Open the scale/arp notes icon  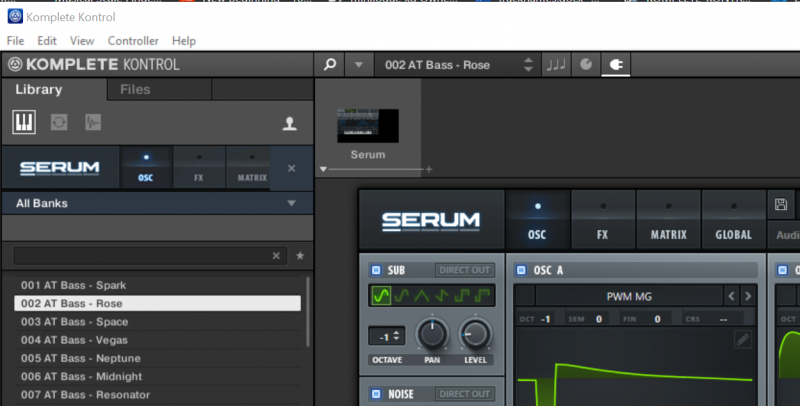556,64
